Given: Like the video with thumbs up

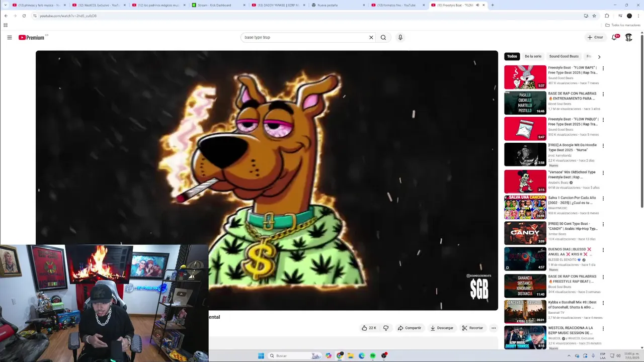Looking at the screenshot, I should tap(368, 328).
